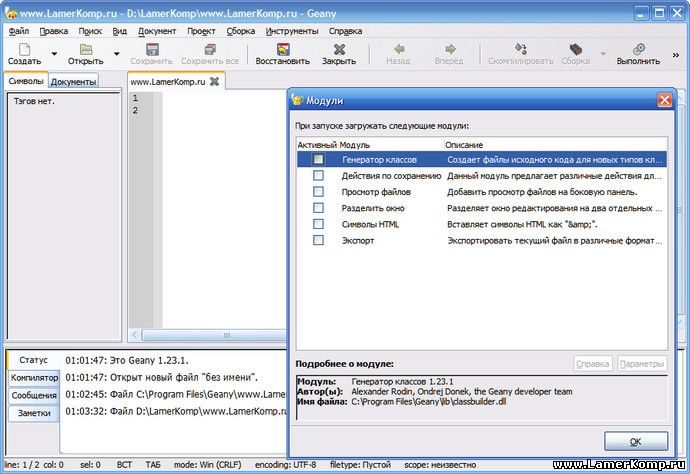
Task: Open the Компилятор messages tab
Action: [x=34, y=377]
